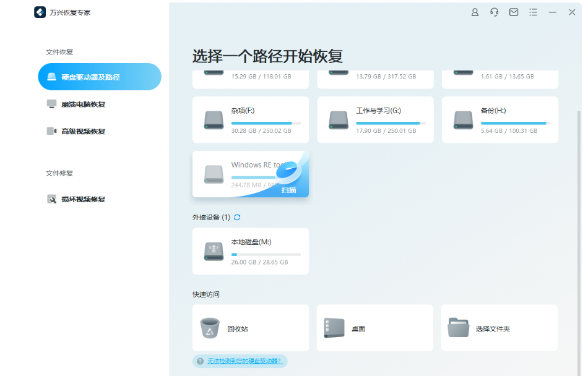Screen dimensions: 588x376
Task: Select the Windows RE tools partition
Action: (250, 174)
